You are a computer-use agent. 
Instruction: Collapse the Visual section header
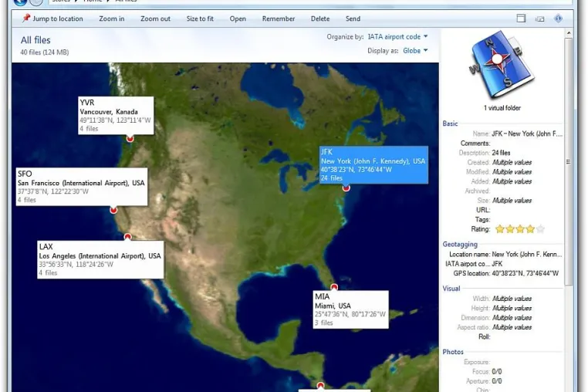coord(451,289)
